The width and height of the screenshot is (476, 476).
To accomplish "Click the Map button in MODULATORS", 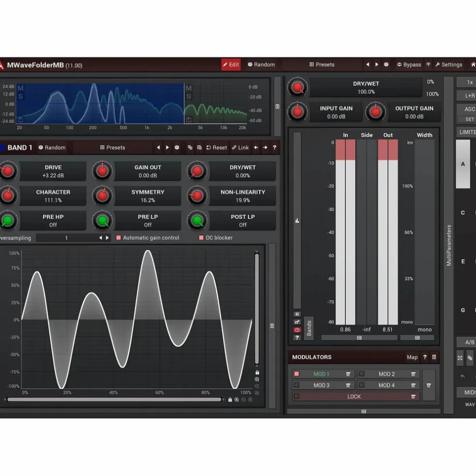I will (412, 357).
